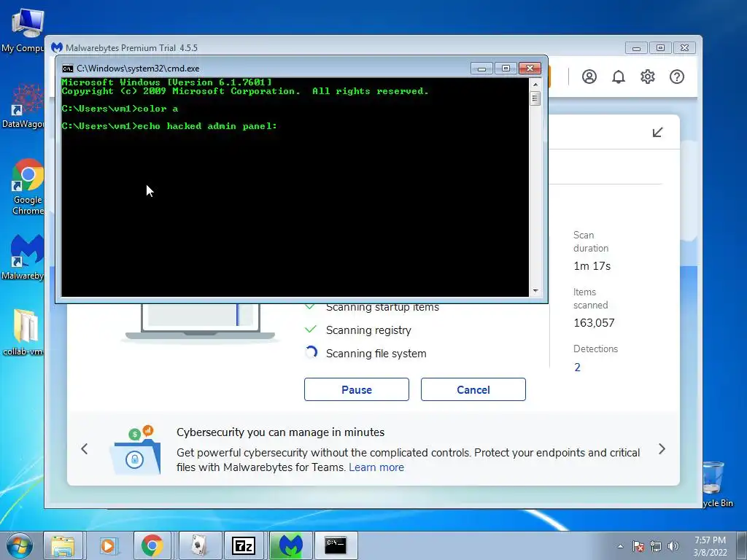This screenshot has height=560, width=747.
Task: Click cmd scrollbar up arrow
Action: click(x=535, y=85)
